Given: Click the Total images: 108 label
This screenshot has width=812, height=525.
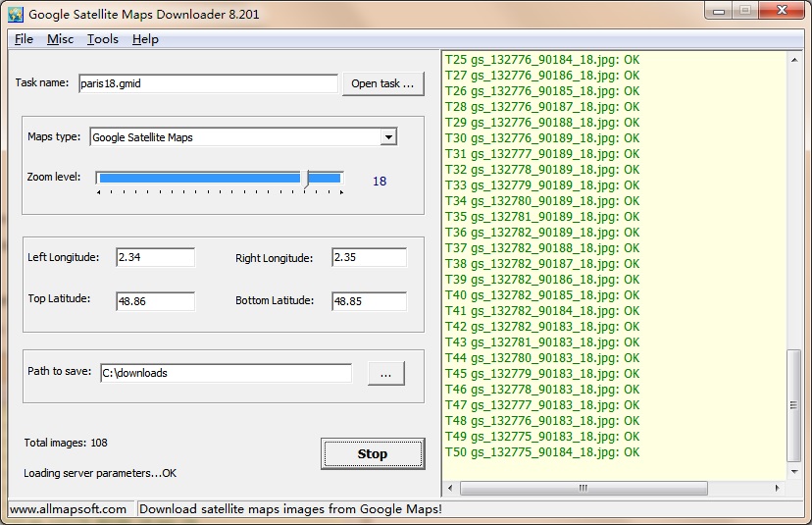Looking at the screenshot, I should tap(66, 443).
